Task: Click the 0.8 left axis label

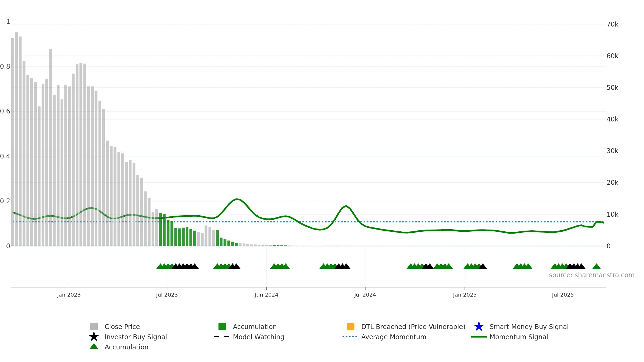Action: click(5, 67)
